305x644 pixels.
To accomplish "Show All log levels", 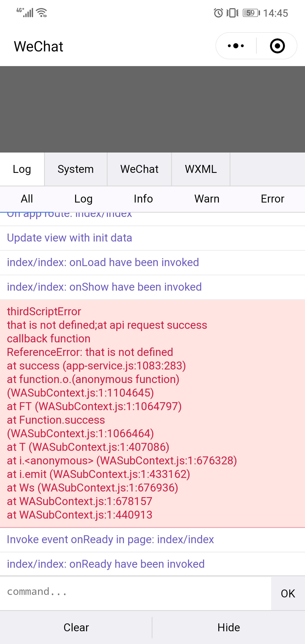I will click(x=27, y=199).
